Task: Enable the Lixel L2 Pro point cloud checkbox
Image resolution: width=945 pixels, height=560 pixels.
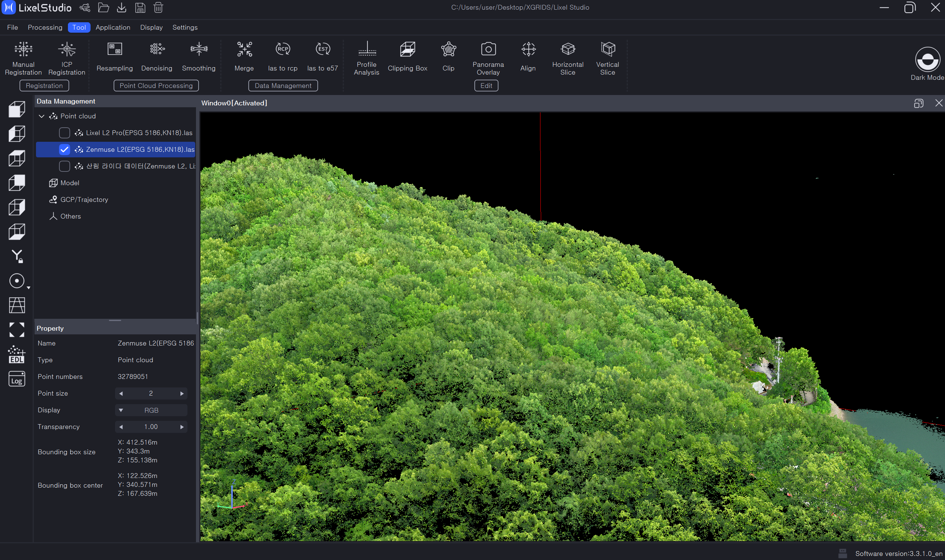Action: pos(65,133)
